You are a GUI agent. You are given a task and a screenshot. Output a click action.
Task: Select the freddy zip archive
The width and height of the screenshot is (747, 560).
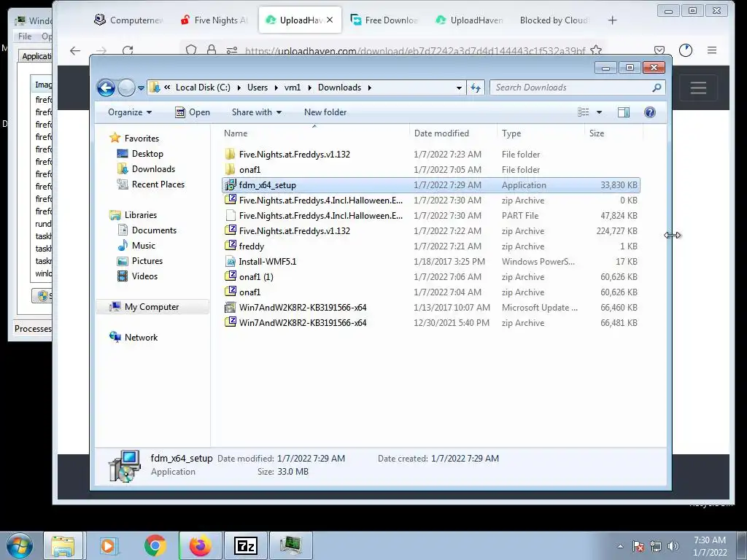point(430,246)
